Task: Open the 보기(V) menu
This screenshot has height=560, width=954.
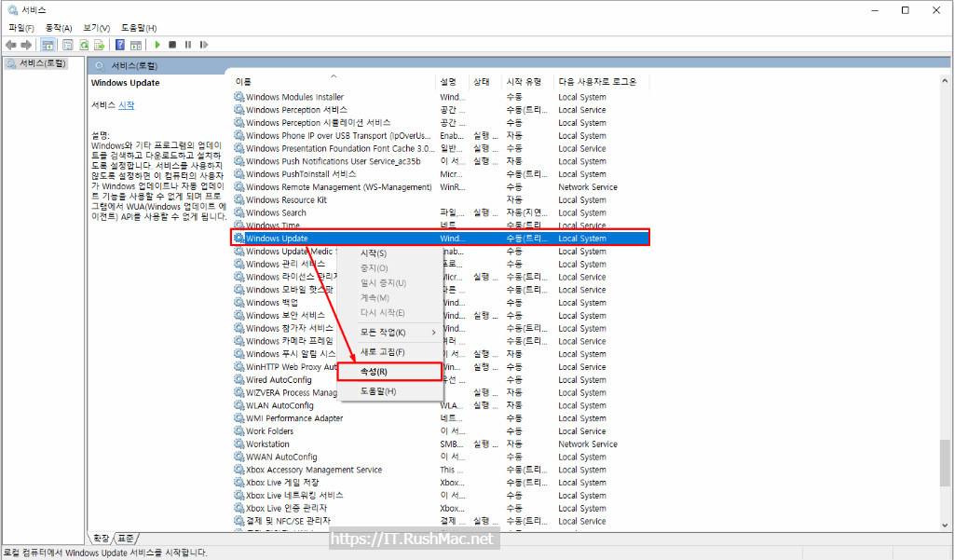Action: [x=96, y=28]
